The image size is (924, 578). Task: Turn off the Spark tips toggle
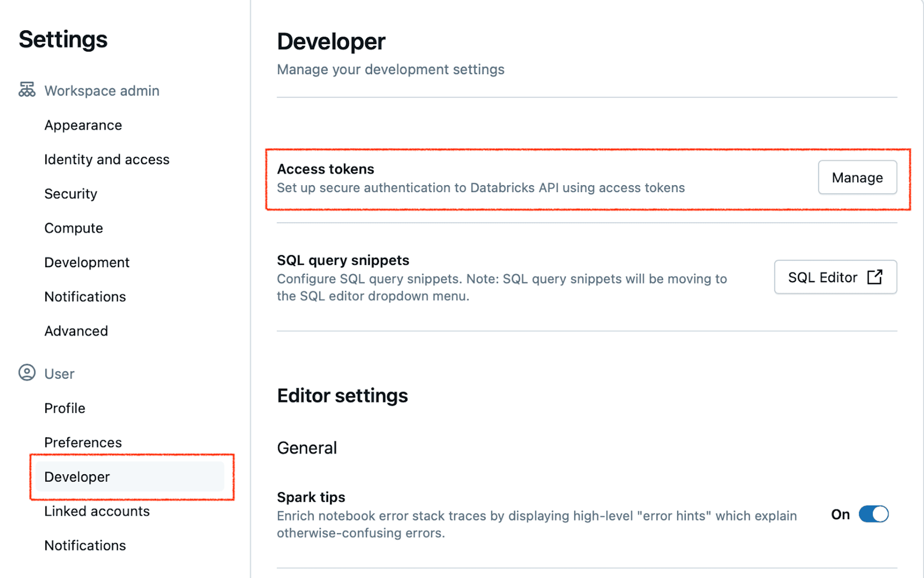pyautogui.click(x=873, y=514)
